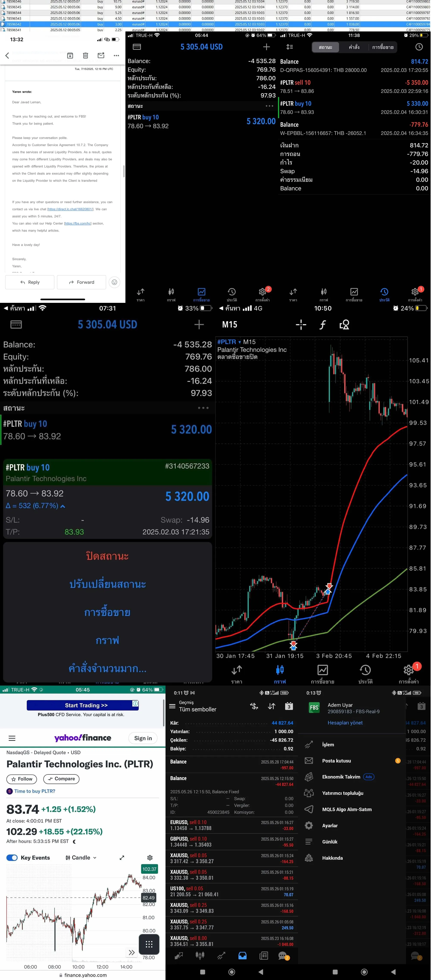
Task: Open Yahoo Finance hamburger menu
Action: click(x=12, y=738)
